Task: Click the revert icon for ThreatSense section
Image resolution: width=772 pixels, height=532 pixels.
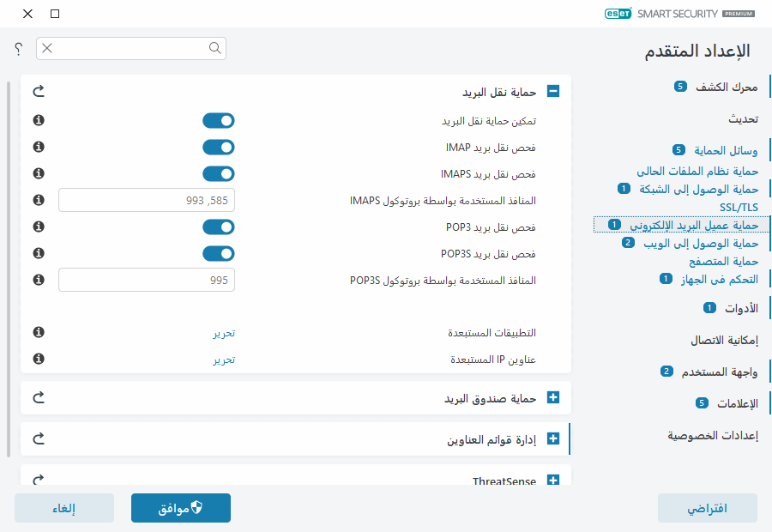Action: (37, 480)
